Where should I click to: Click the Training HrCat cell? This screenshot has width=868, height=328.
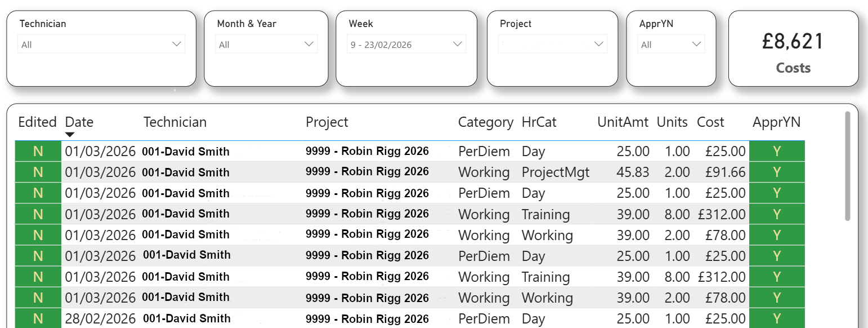[545, 214]
